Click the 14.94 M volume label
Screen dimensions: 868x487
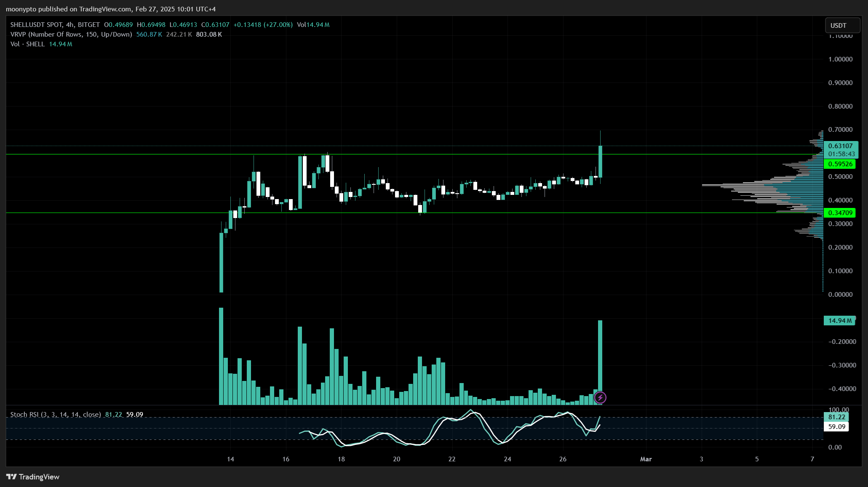pyautogui.click(x=840, y=321)
